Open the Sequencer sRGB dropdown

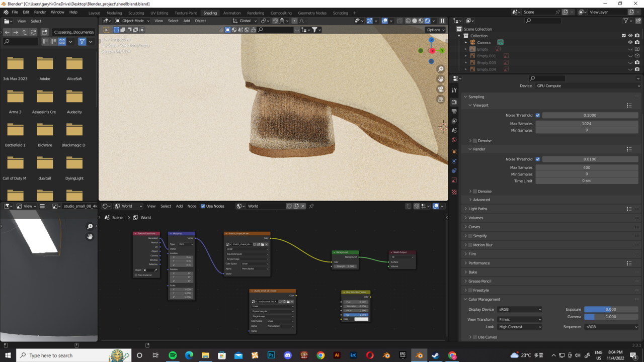[x=612, y=327]
